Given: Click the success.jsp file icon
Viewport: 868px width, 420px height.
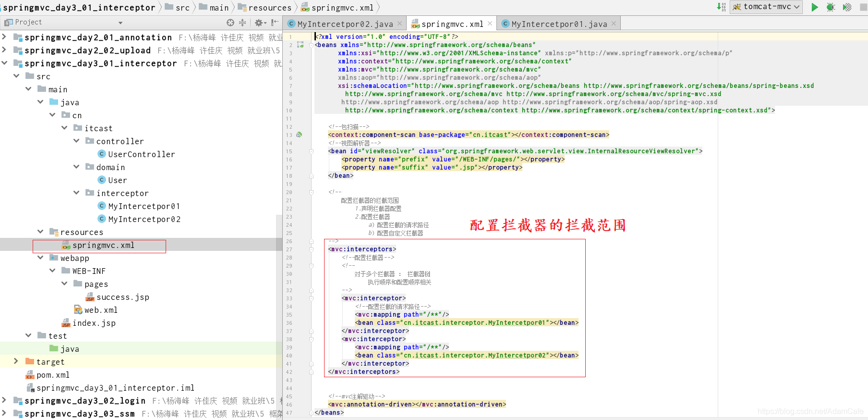Looking at the screenshot, I should (90, 297).
